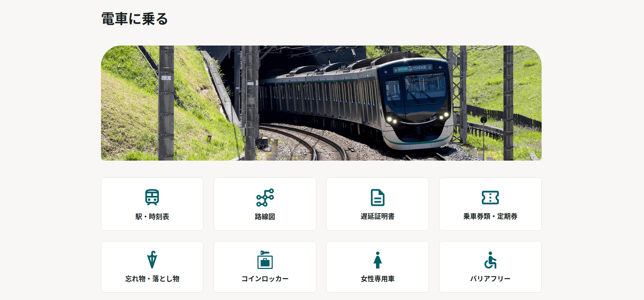Click the folded umbrella lost-items icon
The height and width of the screenshot is (300, 644).
click(152, 260)
